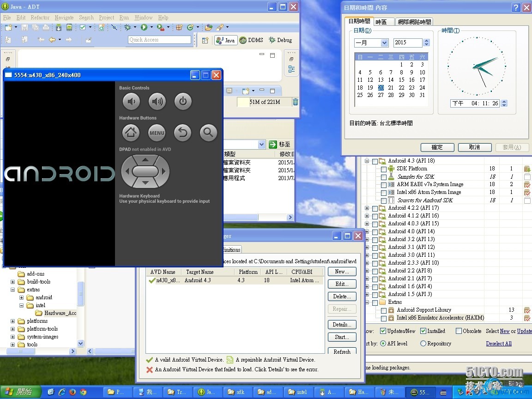Click the Deselect All link
This screenshot has height=399, width=532.
499,344
